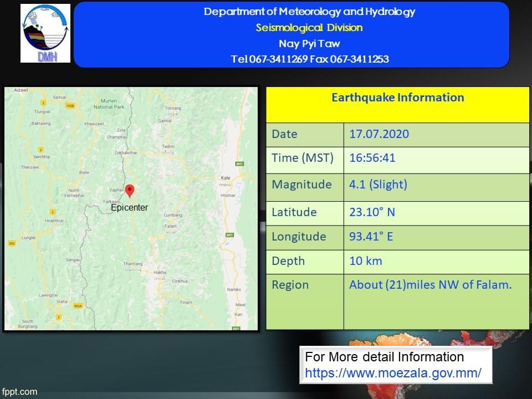
Task: Click the 302 highway marker on map
Action: tap(12, 243)
